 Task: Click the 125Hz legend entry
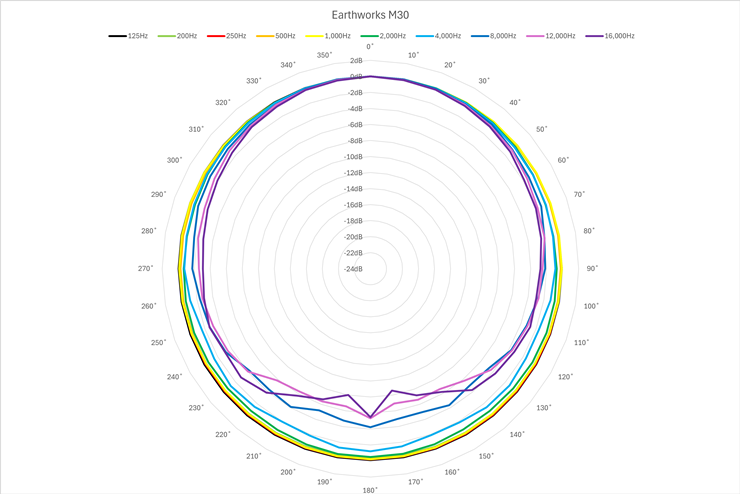[128, 36]
